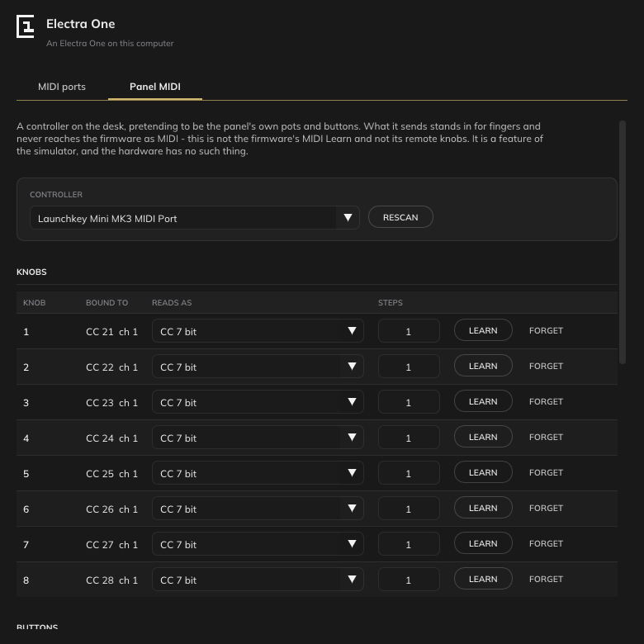Open Reads As dropdown for knob 8

tap(258, 579)
